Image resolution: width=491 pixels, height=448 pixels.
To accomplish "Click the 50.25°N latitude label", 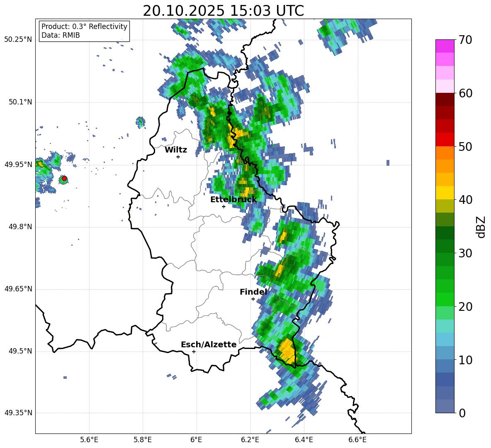I will 18,40.
